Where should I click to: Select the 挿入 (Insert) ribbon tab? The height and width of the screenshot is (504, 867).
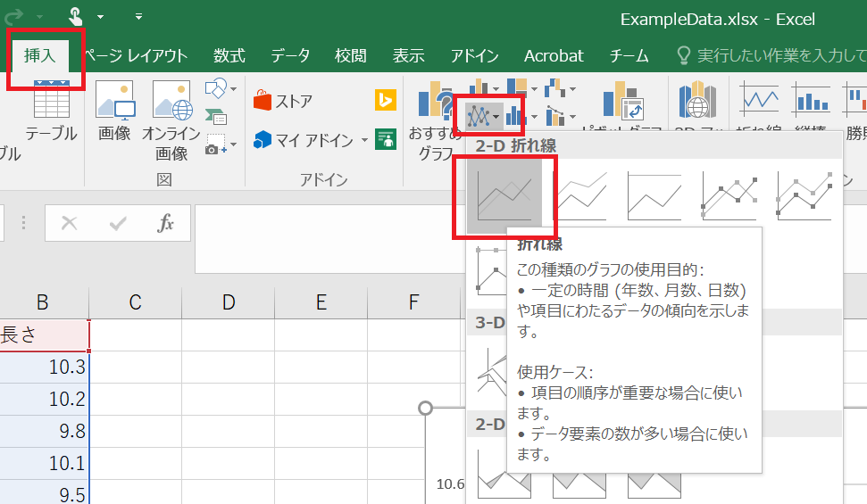[x=40, y=55]
